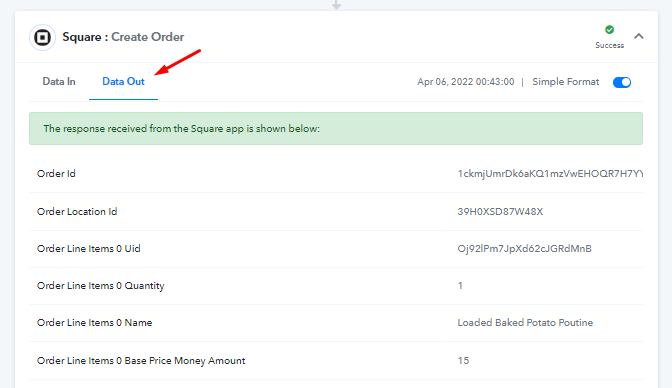Select the Uid value Oj92lPm7JpXd62cJGRdMnB
This screenshot has width=672, height=388.
(525, 249)
